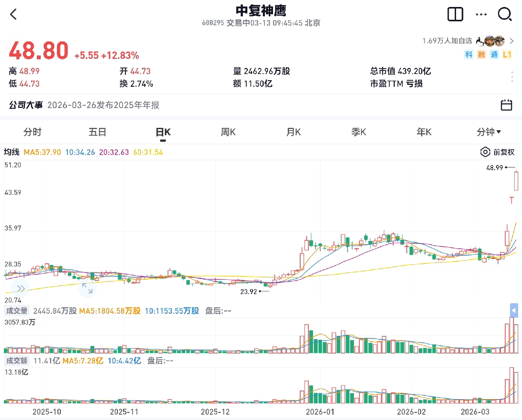Expand the 1.69万人加自选 chevron
522x420 pixels.
512,41
